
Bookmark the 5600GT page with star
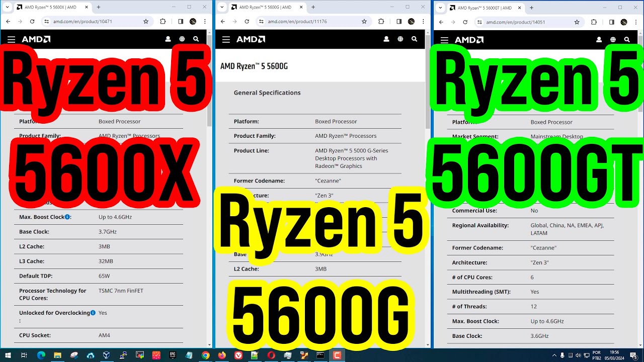(x=577, y=22)
